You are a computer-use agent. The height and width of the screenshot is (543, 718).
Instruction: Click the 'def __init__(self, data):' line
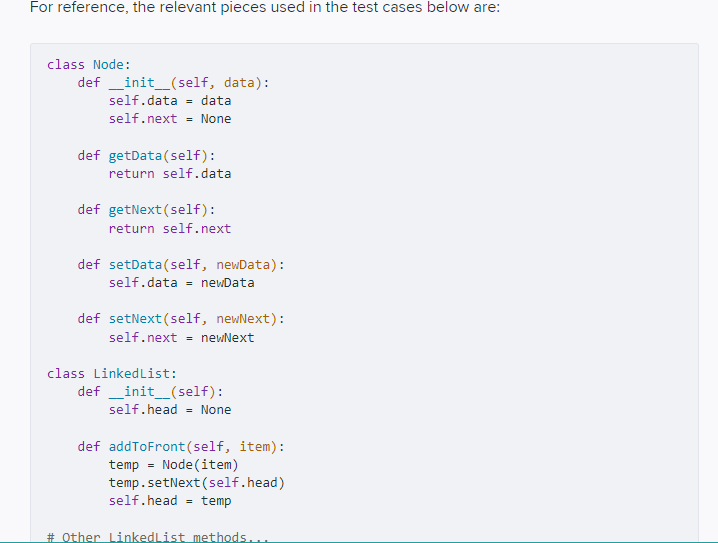pyautogui.click(x=173, y=83)
